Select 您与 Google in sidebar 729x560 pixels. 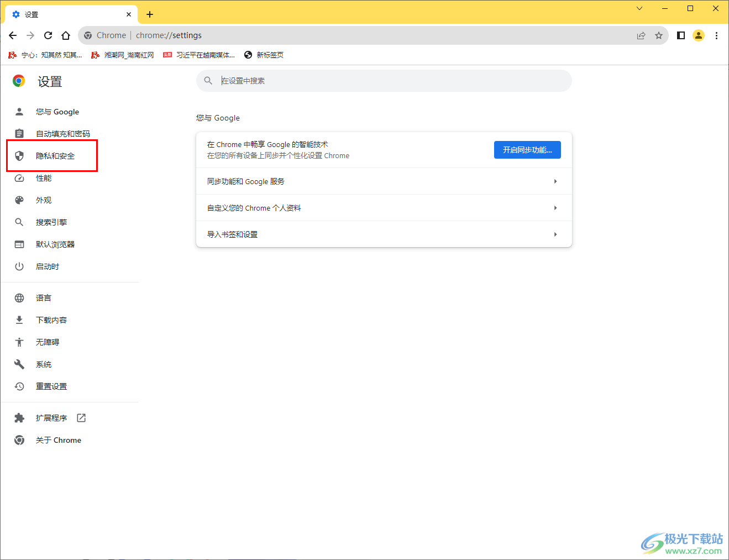click(x=57, y=112)
